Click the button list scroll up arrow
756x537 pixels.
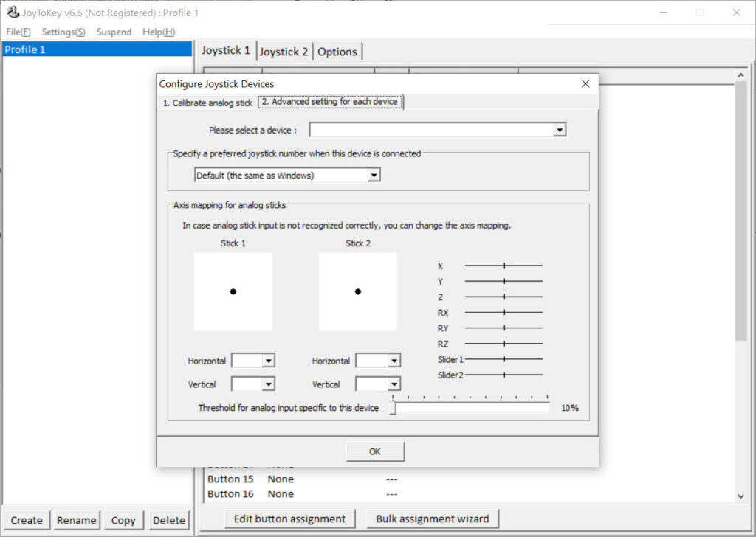[741, 75]
